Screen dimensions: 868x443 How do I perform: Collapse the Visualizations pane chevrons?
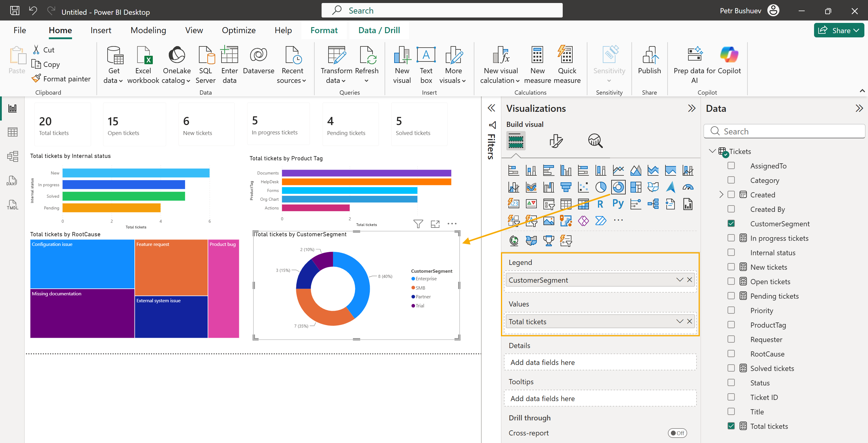691,108
